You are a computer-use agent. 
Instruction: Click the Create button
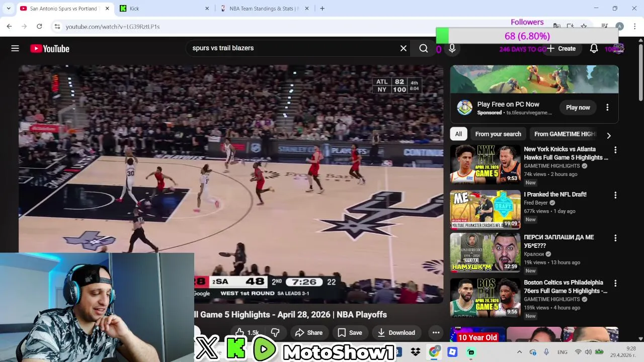tap(561, 48)
